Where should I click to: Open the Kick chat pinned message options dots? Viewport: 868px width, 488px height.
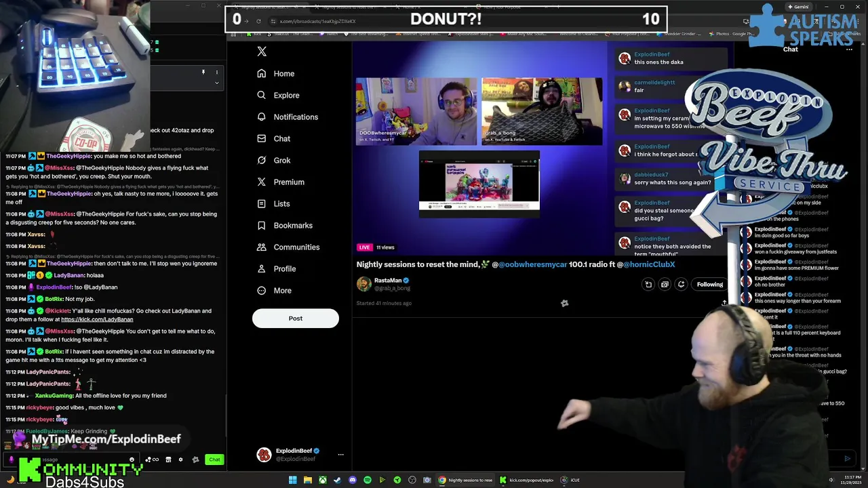217,72
